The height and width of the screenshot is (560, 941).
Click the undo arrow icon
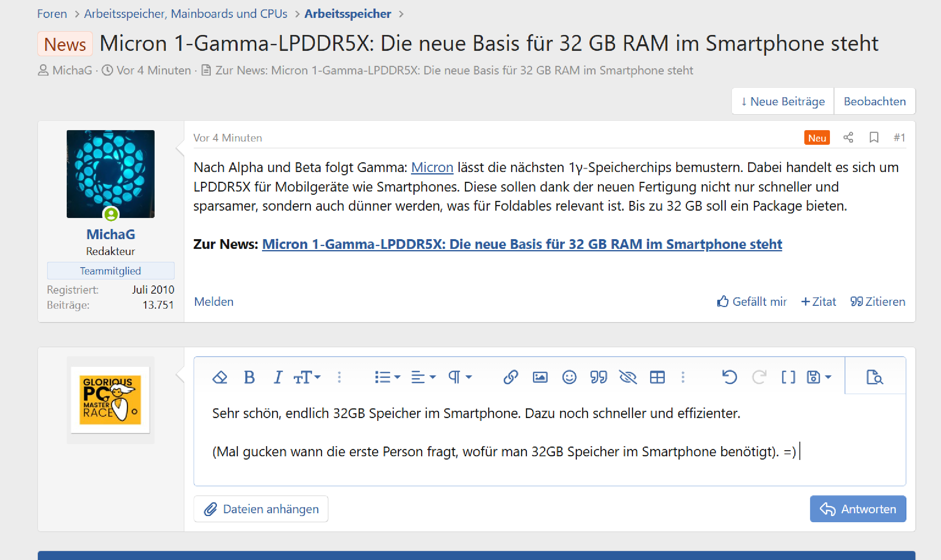tap(729, 377)
